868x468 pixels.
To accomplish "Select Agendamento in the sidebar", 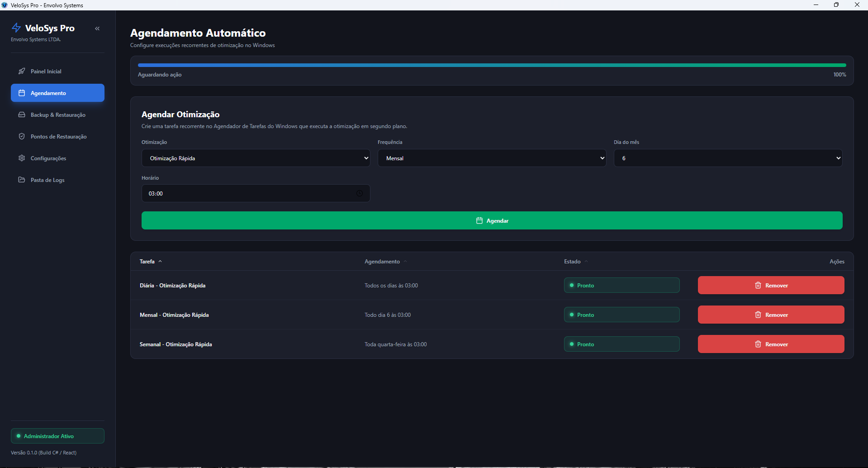I will tap(57, 93).
